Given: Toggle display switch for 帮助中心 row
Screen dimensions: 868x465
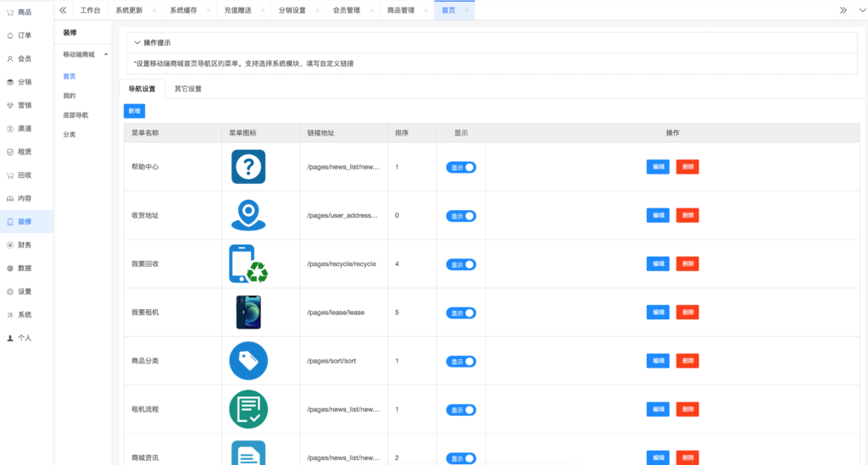Looking at the screenshot, I should tap(460, 168).
